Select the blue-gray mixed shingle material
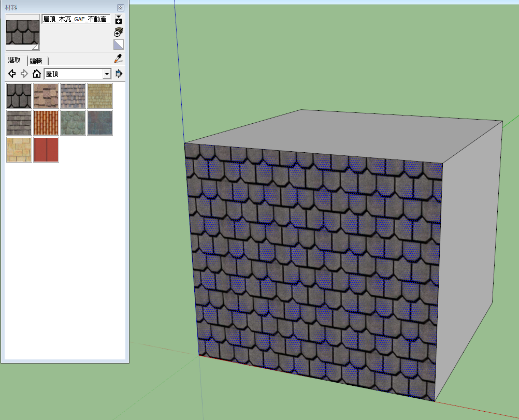This screenshot has width=519, height=420. coord(73,96)
